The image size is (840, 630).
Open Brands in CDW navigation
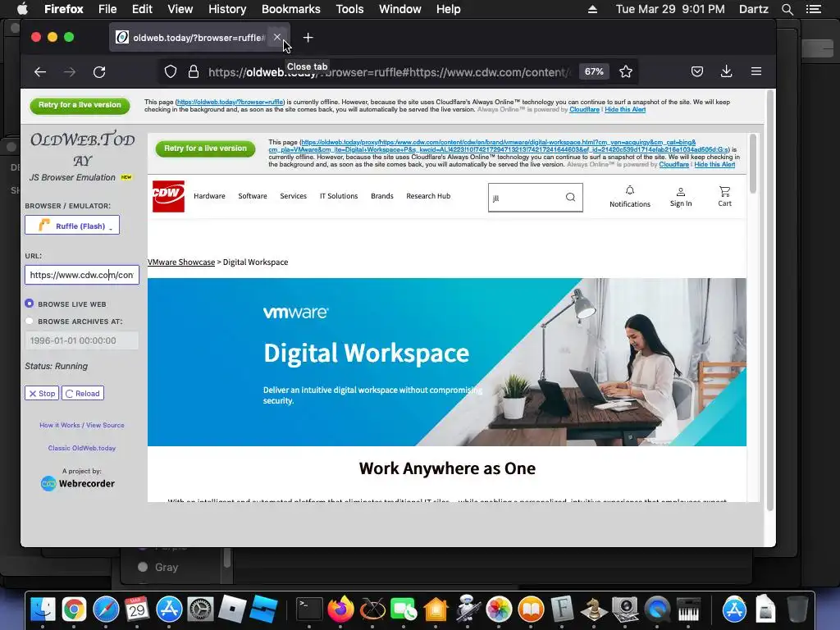tap(382, 196)
